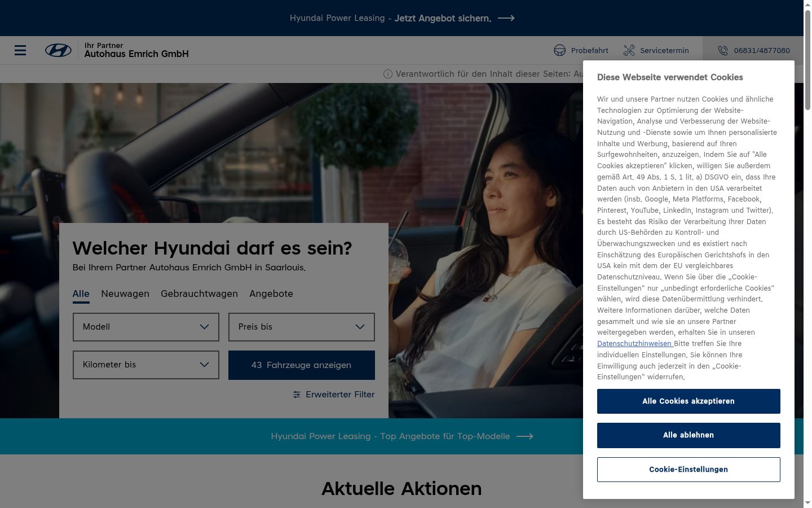
Task: Click the info icon beside Verantwortlich text
Action: [x=388, y=74]
